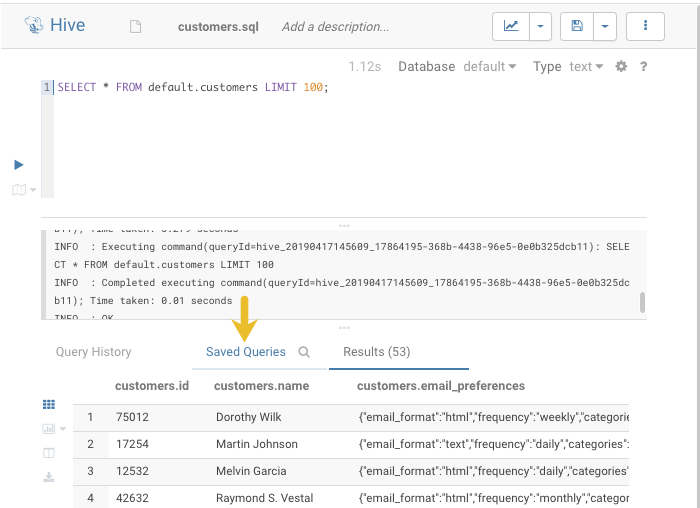Open the Query History tab
The width and height of the screenshot is (700, 508).
[x=93, y=352]
